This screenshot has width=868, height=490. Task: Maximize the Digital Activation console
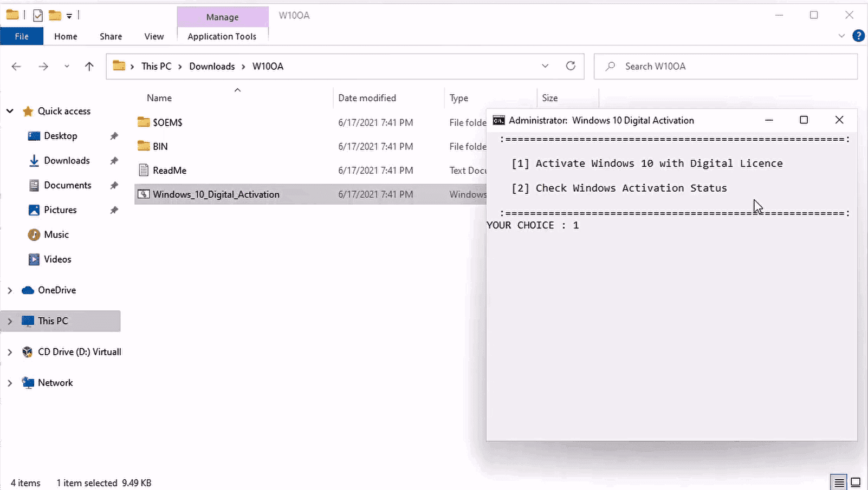pos(804,120)
